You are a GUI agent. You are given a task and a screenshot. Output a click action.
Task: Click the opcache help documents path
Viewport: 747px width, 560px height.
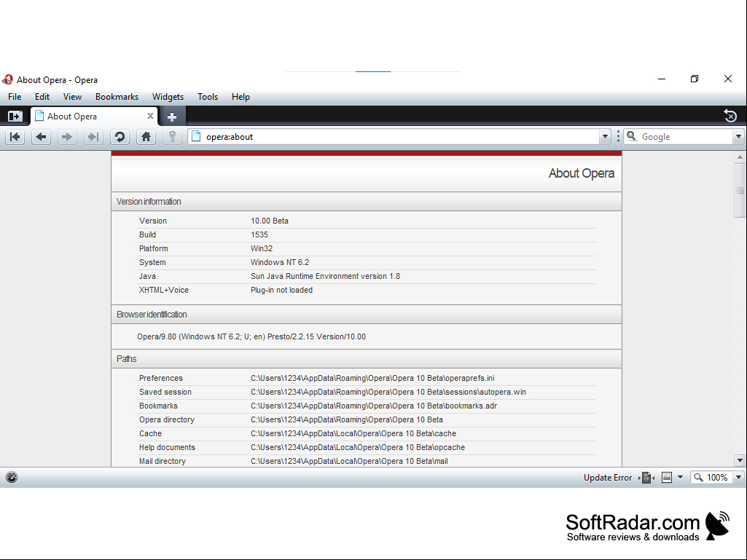pos(358,447)
